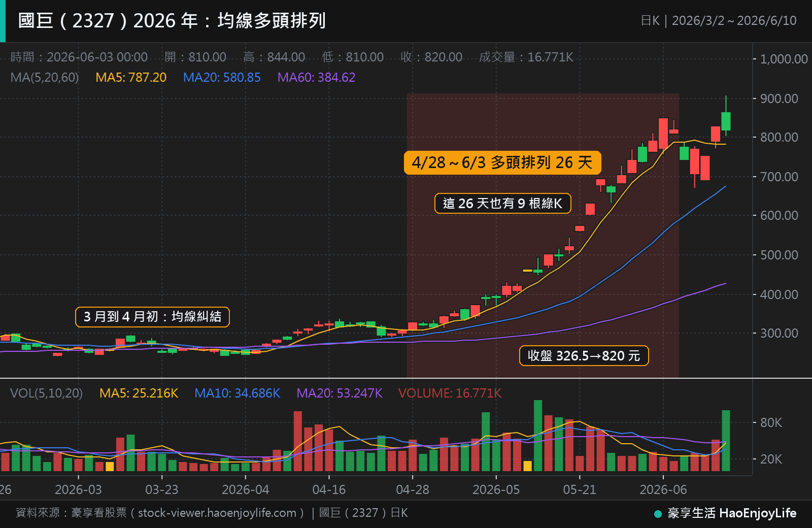The width and height of the screenshot is (812, 528).
Task: Click the 成交量 16.771K readout
Action: pos(526,57)
